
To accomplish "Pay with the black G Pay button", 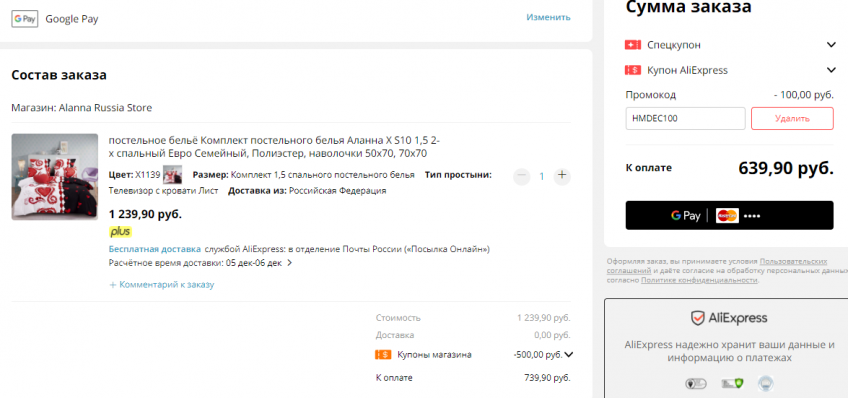I will click(x=729, y=215).
